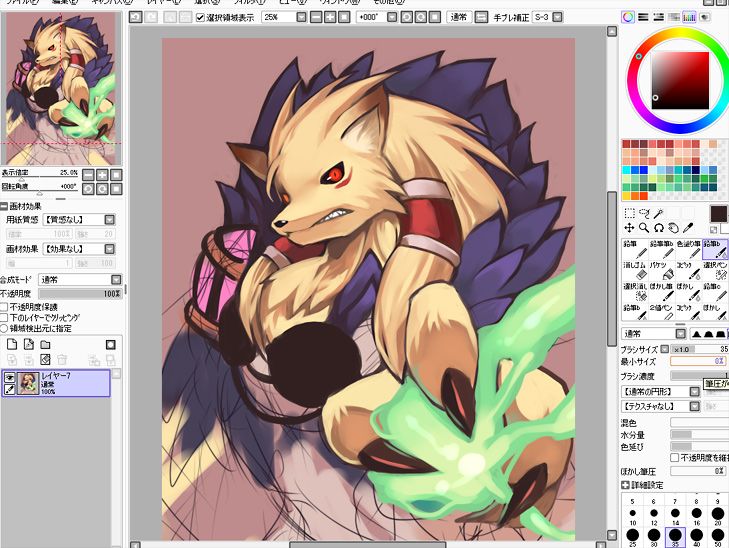Toggle the swatches palette panel

click(689, 17)
